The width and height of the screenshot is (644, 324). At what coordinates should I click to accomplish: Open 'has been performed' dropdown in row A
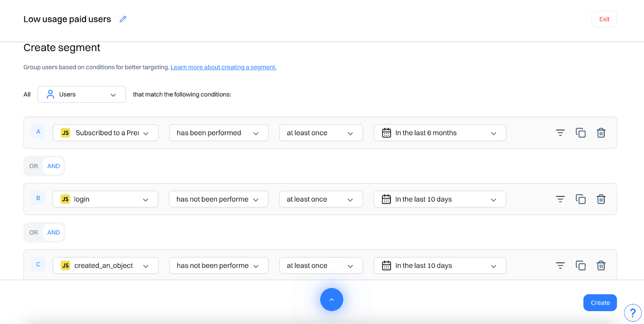(219, 133)
